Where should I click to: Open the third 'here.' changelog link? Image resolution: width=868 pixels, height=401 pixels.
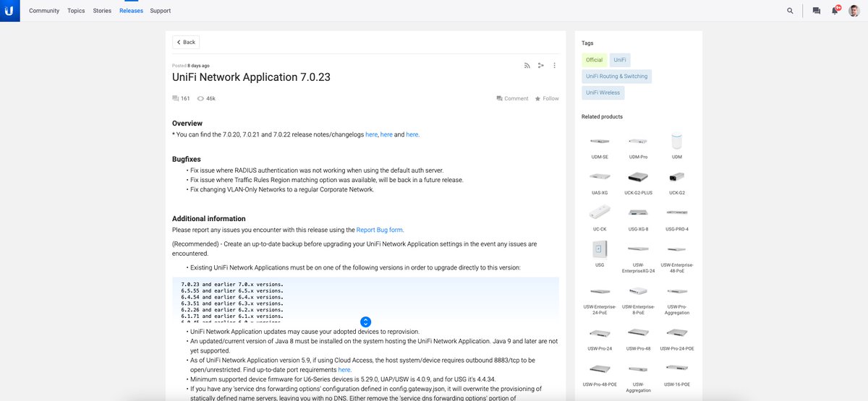point(412,134)
